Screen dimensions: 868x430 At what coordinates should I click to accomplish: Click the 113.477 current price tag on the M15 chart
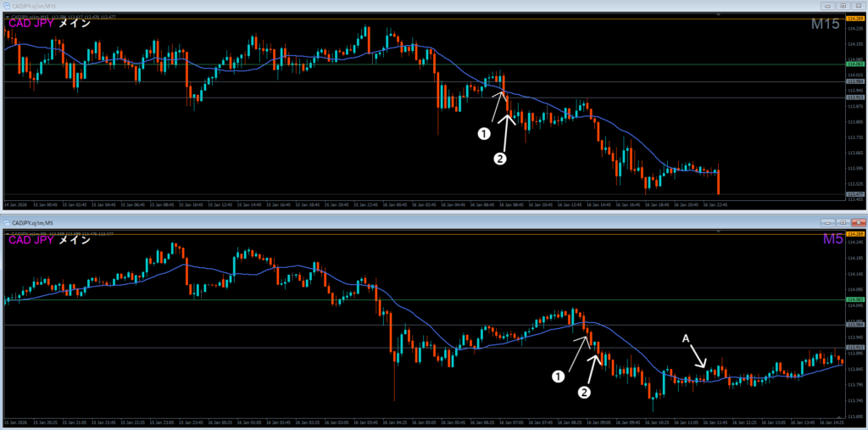tap(855, 194)
